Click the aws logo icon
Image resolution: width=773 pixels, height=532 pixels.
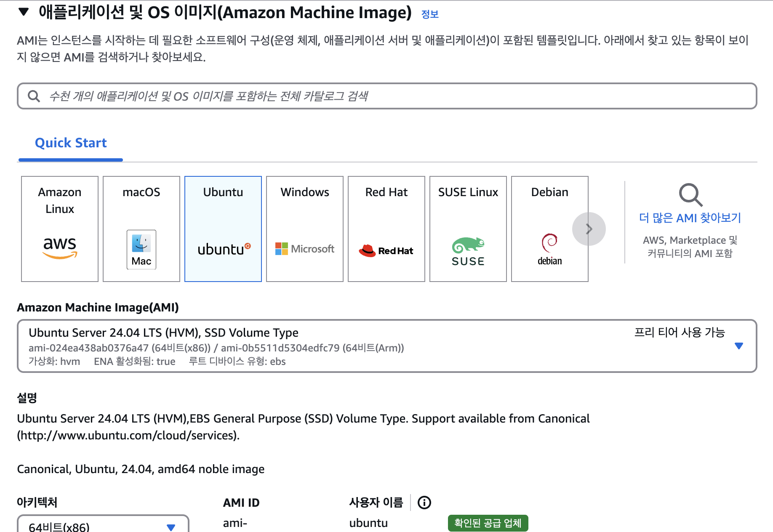point(60,248)
